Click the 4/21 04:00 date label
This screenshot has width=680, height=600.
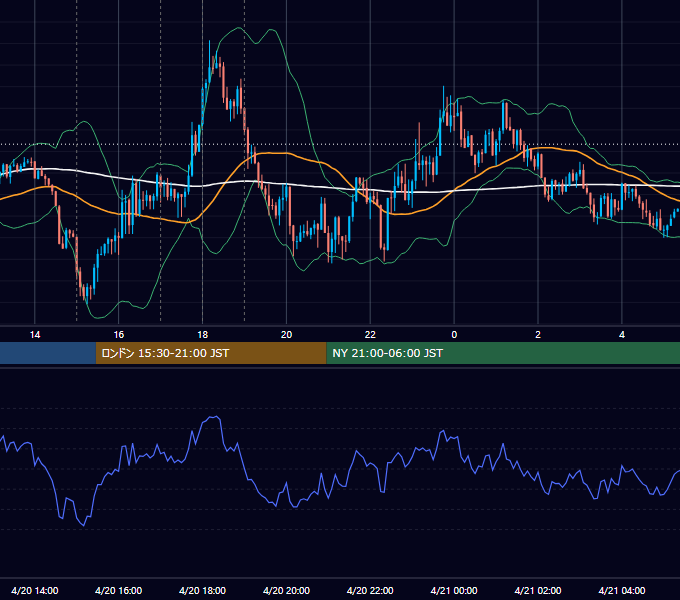click(622, 590)
